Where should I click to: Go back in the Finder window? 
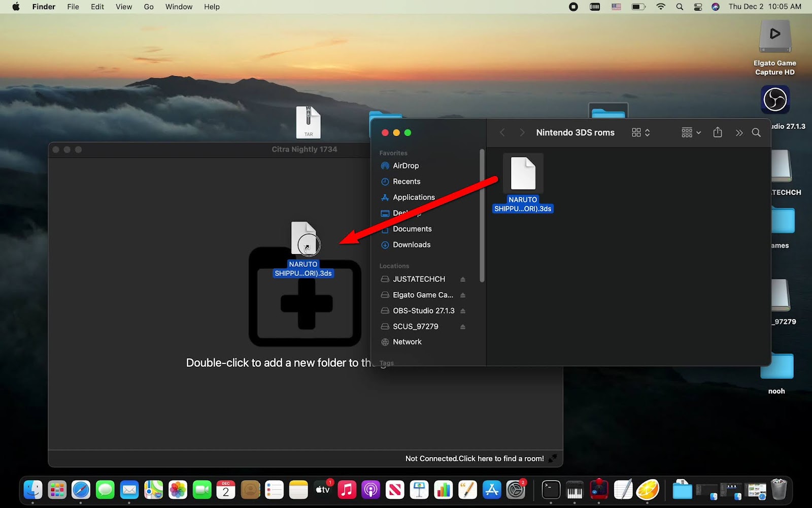point(502,133)
